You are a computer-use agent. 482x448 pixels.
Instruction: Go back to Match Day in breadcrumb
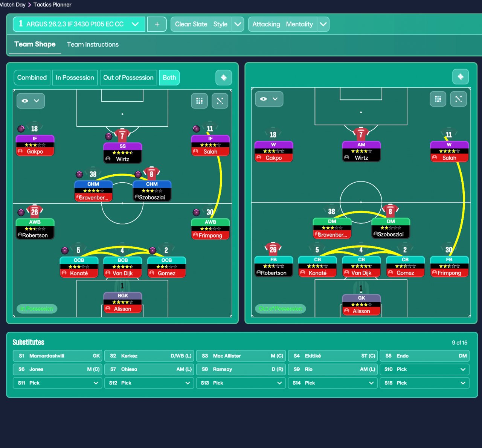click(13, 5)
